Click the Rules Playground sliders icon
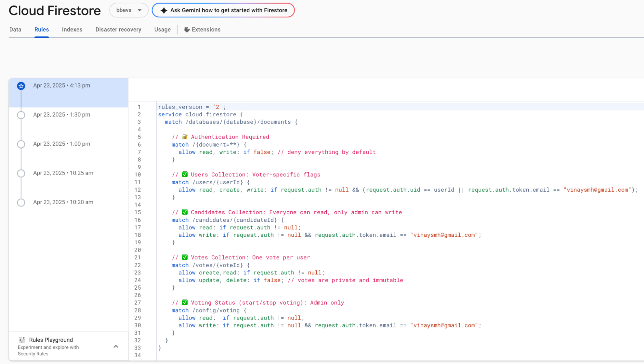Image resolution: width=644 pixels, height=364 pixels. (x=22, y=340)
